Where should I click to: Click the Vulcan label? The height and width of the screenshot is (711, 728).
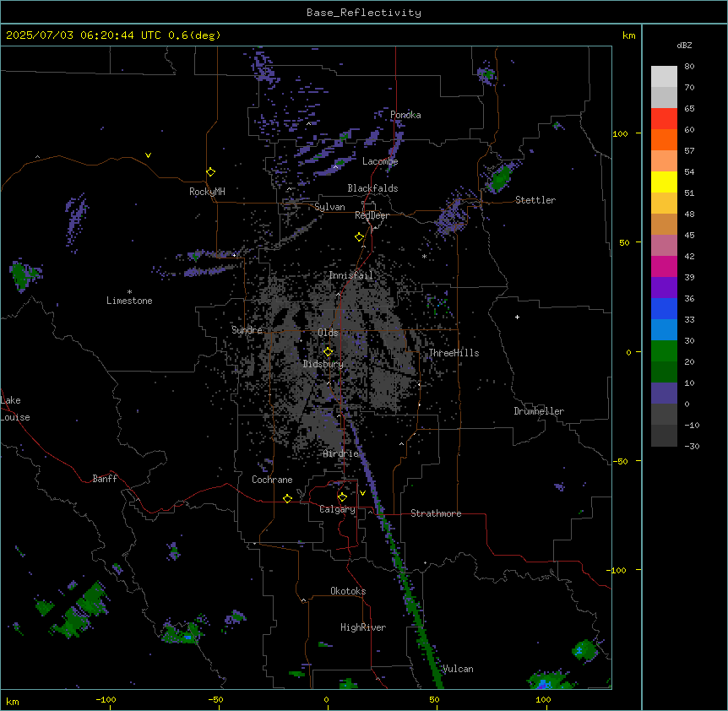[x=458, y=669]
